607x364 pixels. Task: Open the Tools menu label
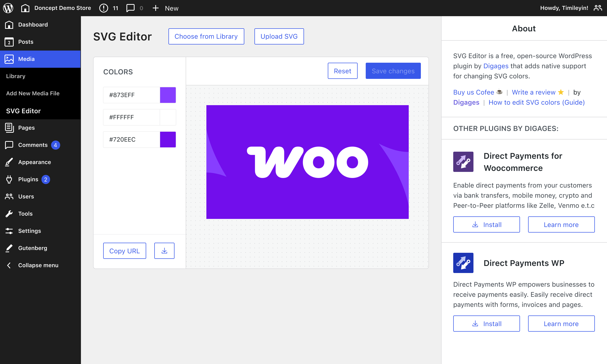(x=25, y=214)
